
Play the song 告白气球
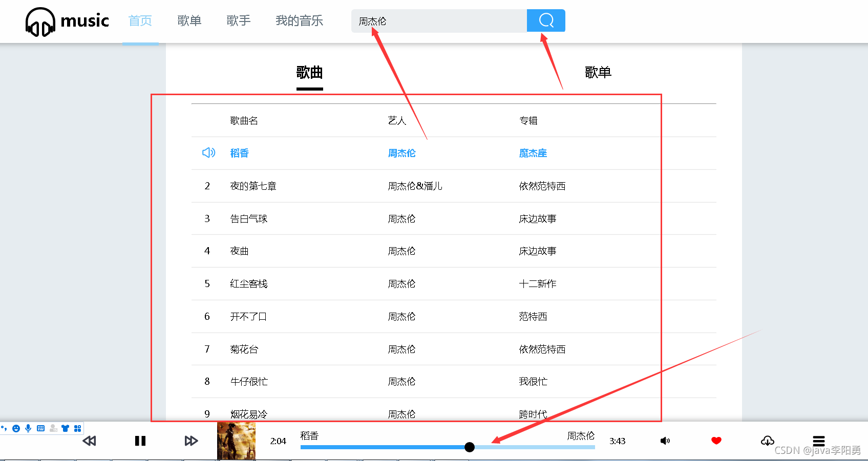pos(248,218)
